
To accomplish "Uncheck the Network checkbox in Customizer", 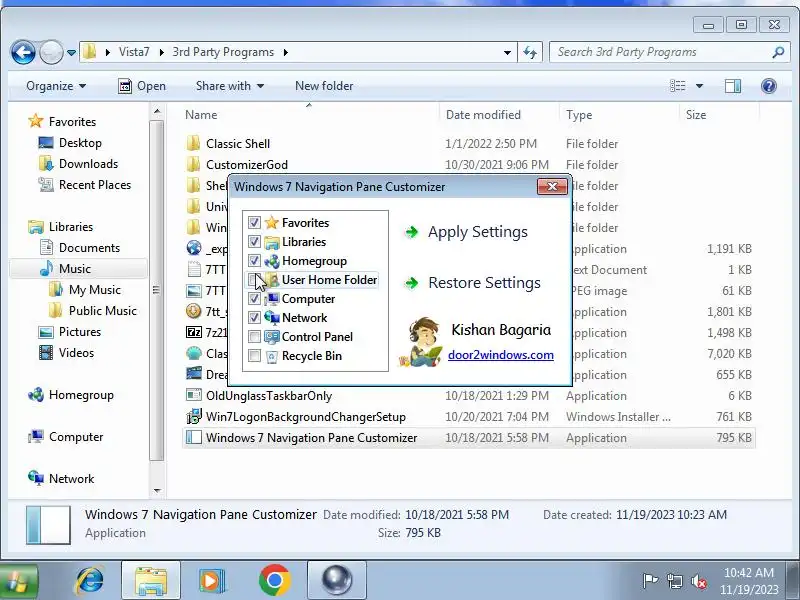I will point(254,317).
